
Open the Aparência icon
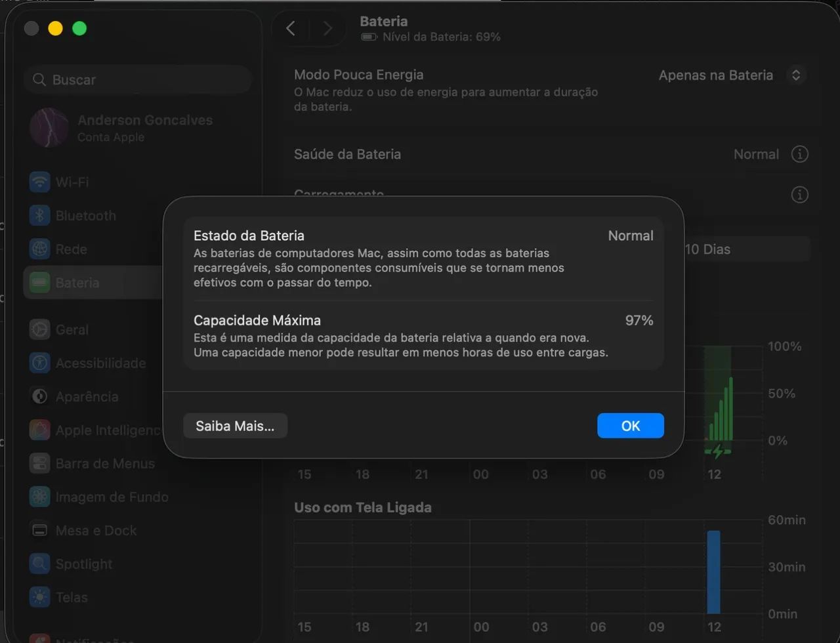click(x=40, y=396)
